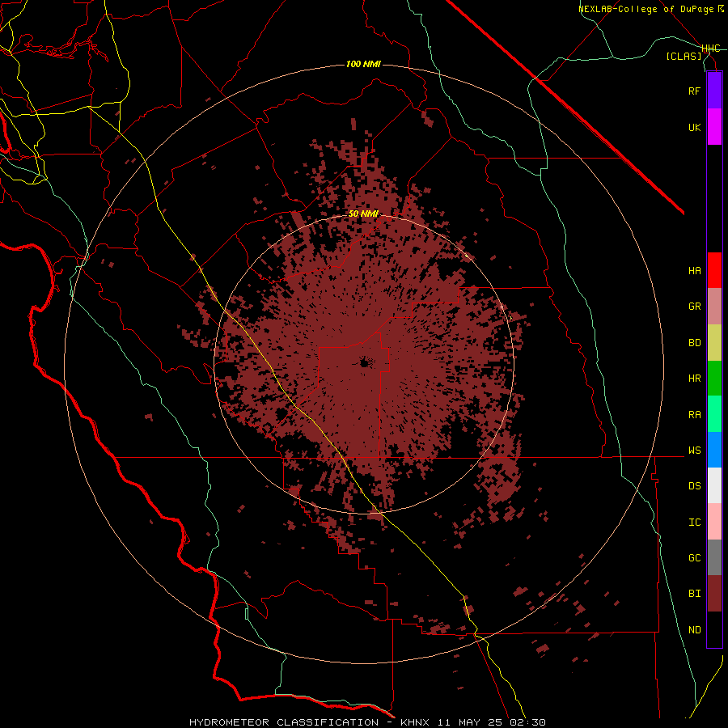Viewport: 728px width, 728px height.
Task: Click the HHC product code text
Action: [711, 49]
